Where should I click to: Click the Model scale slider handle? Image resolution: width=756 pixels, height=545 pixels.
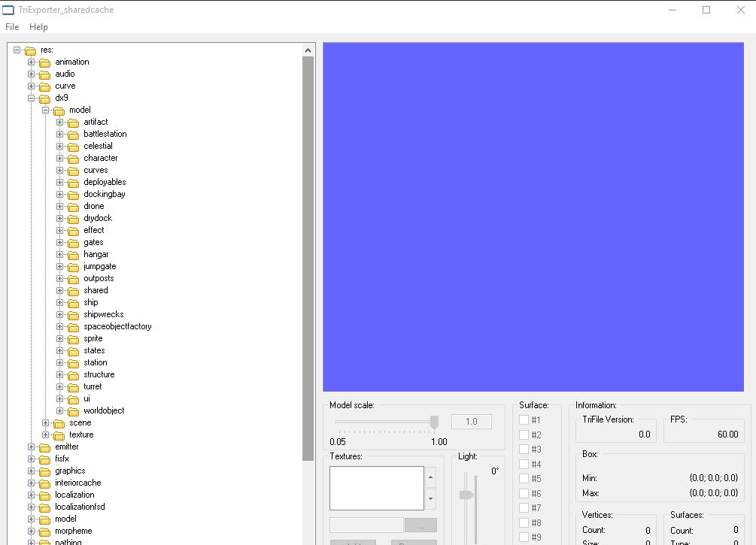434,422
